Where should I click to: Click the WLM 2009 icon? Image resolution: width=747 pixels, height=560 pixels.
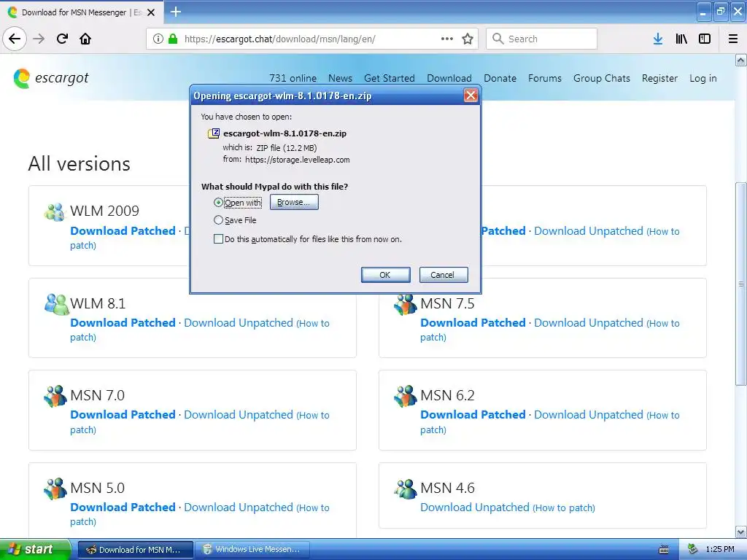click(54, 212)
